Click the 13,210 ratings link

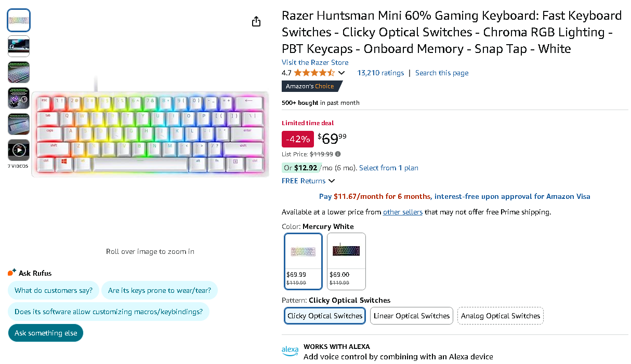coord(380,73)
